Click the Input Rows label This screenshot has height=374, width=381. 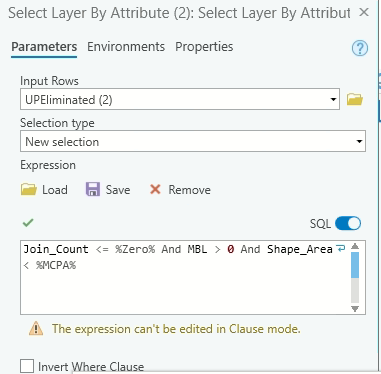tap(49, 81)
